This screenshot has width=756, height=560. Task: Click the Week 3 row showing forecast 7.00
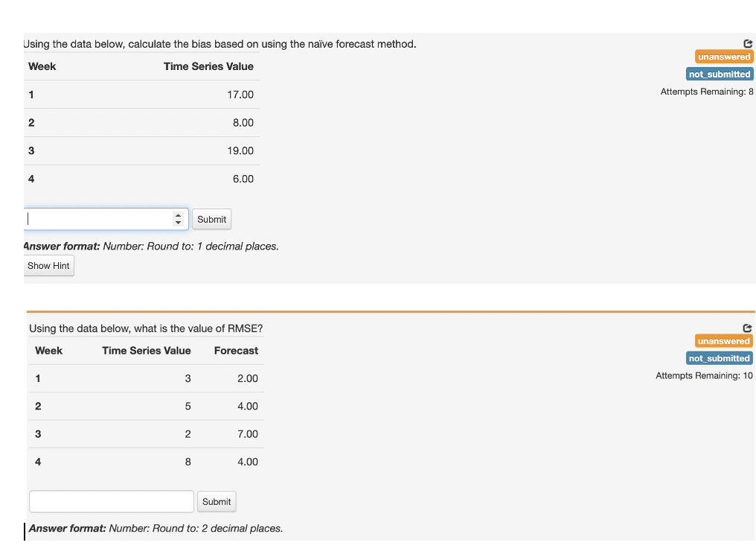[146, 433]
